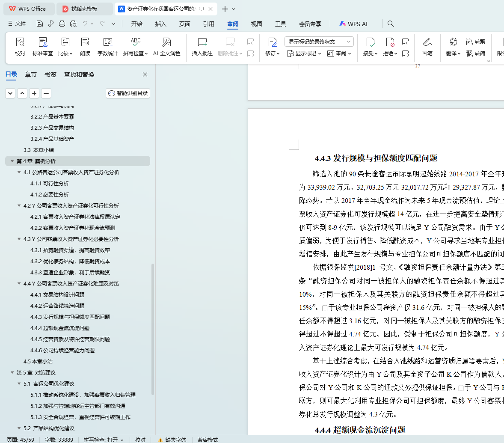
Task: Open 字数统计 word count
Action: coord(108,46)
